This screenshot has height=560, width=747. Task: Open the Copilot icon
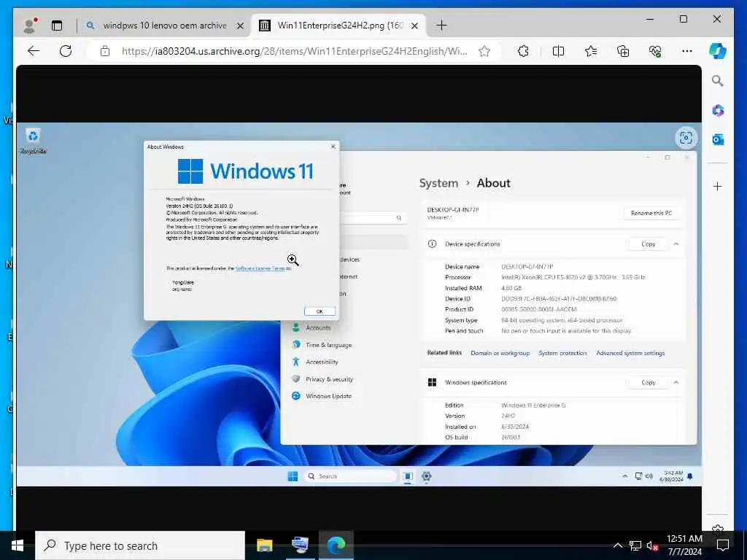coord(718,51)
